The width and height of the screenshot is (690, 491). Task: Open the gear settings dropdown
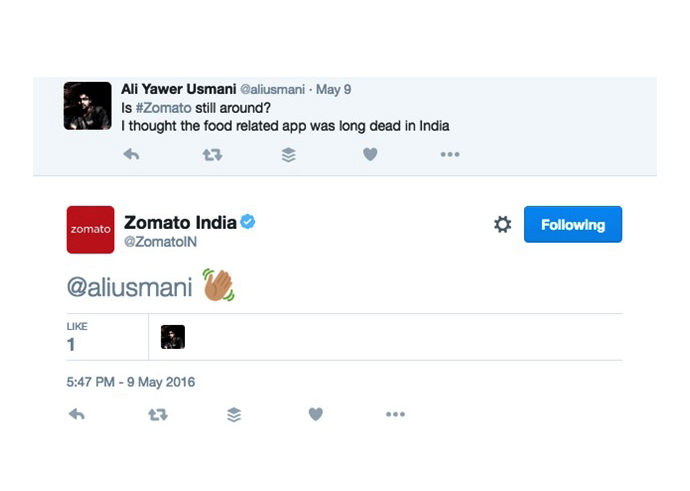502,225
